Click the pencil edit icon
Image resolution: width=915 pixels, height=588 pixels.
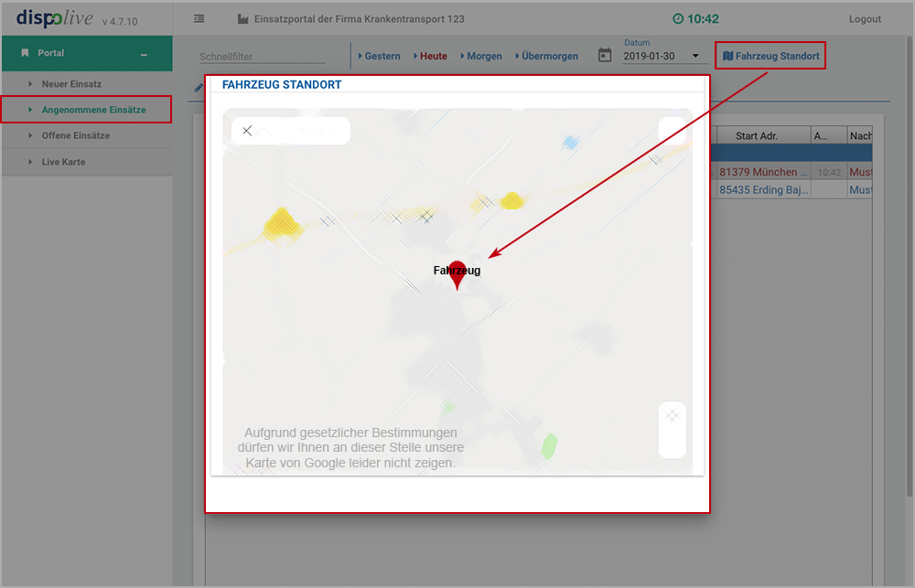click(x=199, y=88)
